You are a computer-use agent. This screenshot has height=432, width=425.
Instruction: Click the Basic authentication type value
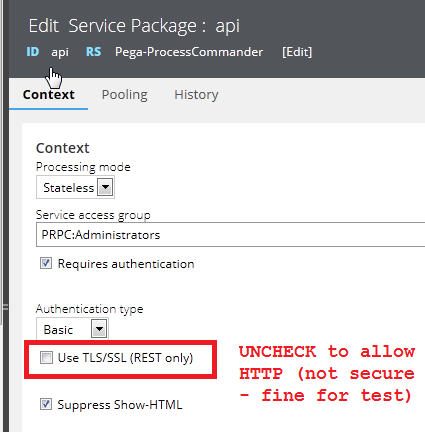click(x=58, y=330)
